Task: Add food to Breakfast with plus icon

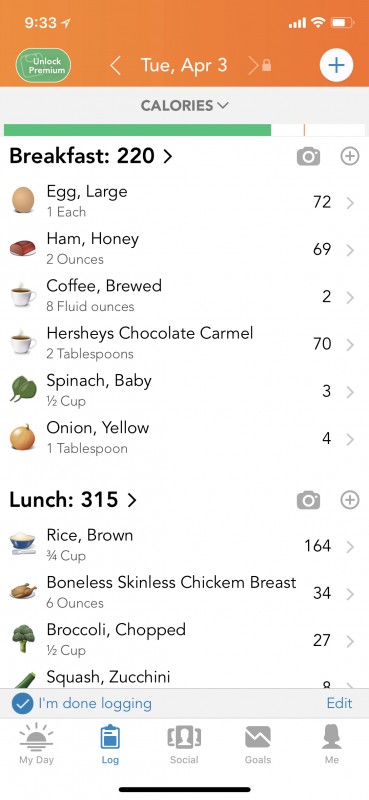Action: [350, 157]
